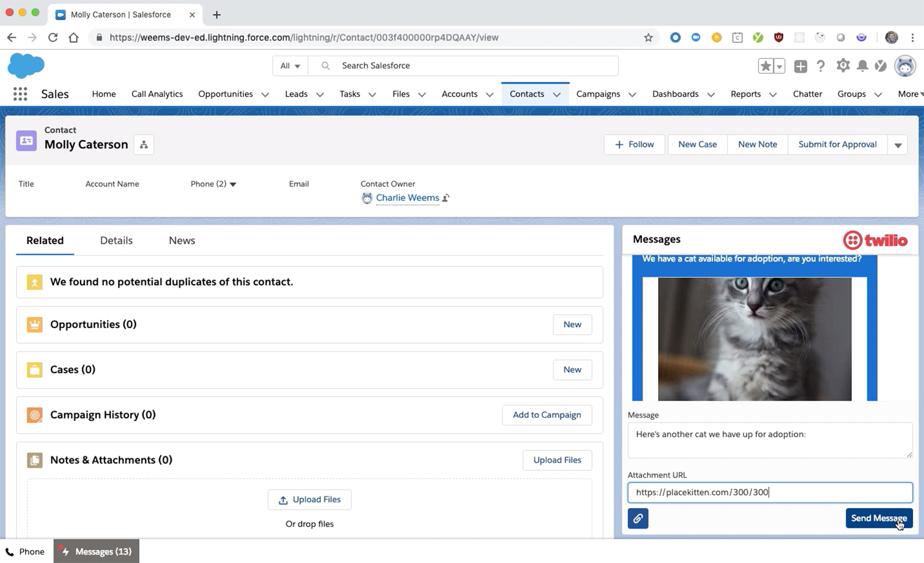
Task: Click Send Message button
Action: click(x=879, y=518)
